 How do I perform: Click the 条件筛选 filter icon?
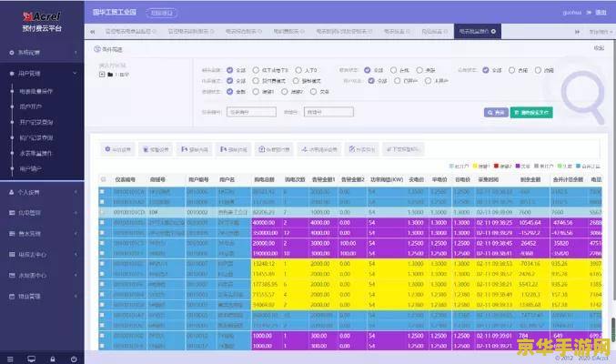coord(97,49)
